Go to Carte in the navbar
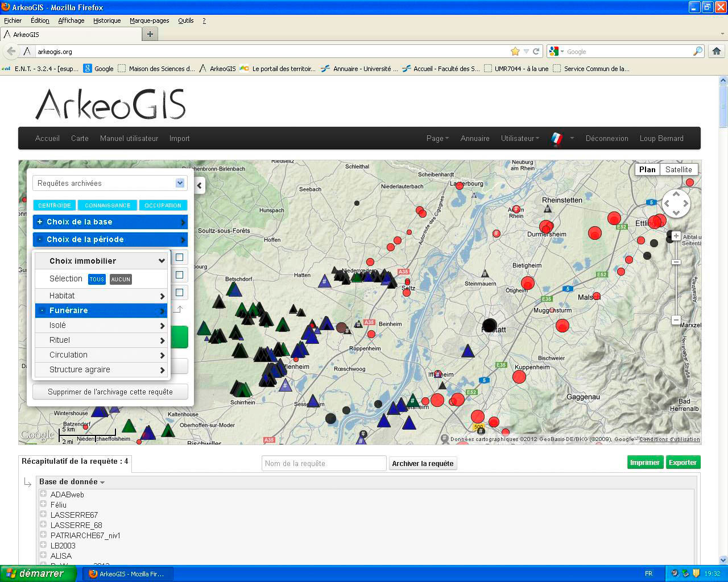Viewport: 728px width, 582px height. click(80, 138)
